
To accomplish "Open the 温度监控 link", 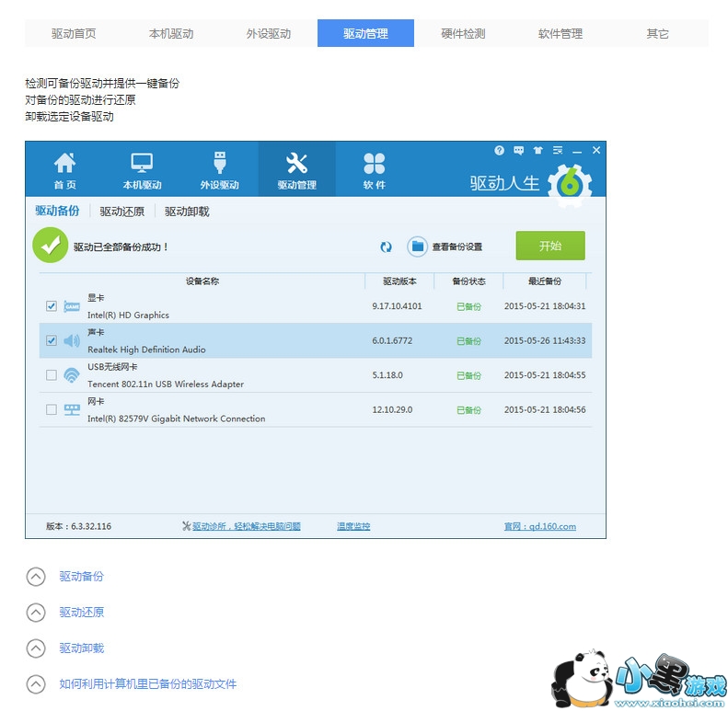I will tap(353, 526).
